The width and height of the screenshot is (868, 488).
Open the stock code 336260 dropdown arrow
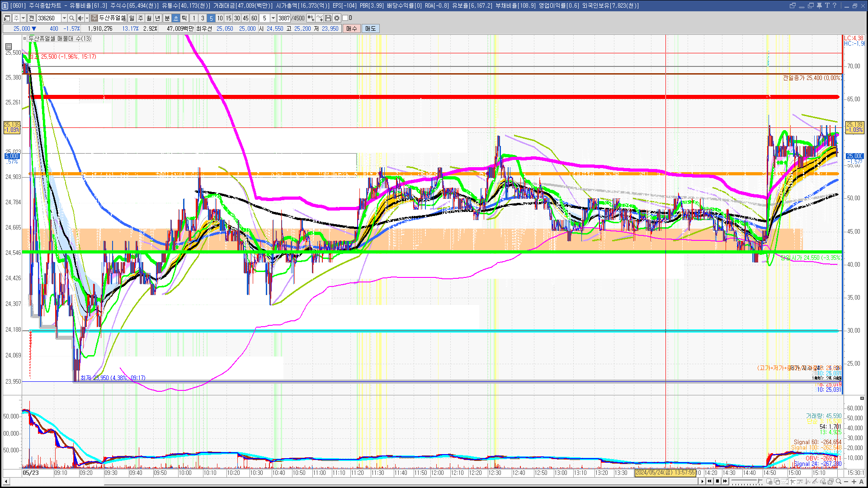click(x=64, y=18)
